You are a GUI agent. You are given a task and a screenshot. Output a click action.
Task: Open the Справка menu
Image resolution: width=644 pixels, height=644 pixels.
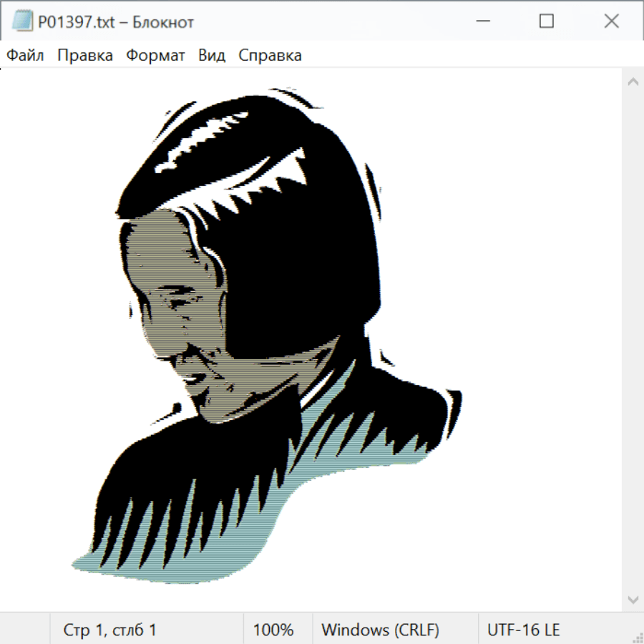click(270, 55)
